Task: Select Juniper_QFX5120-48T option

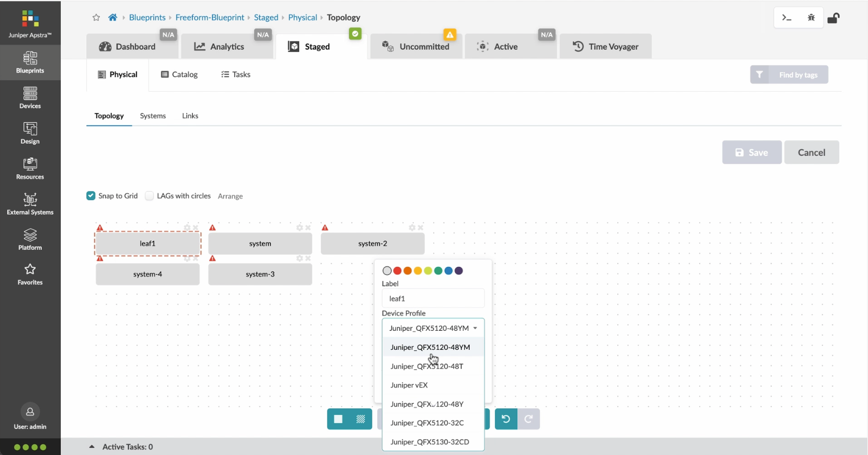Action: (x=433, y=366)
